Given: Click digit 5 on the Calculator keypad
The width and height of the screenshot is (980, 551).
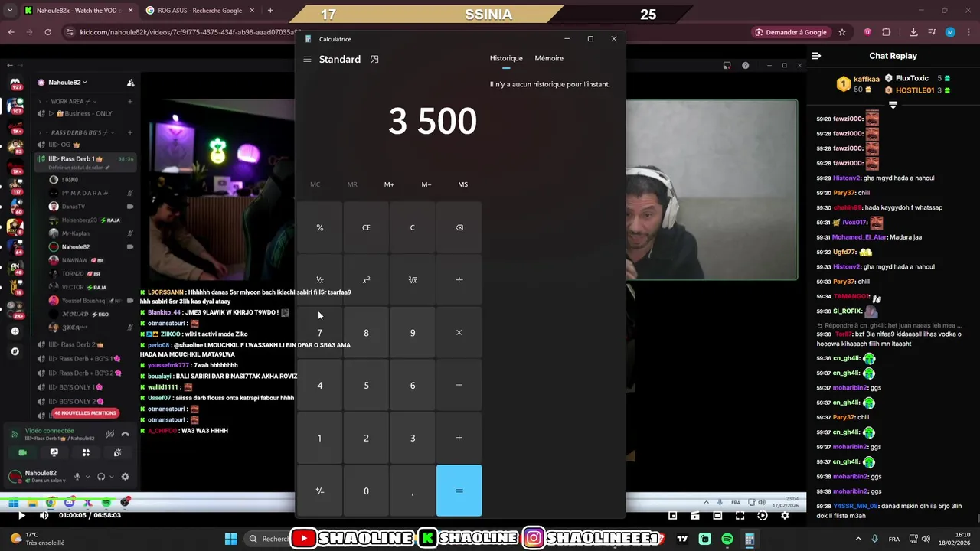Looking at the screenshot, I should 366,385.
